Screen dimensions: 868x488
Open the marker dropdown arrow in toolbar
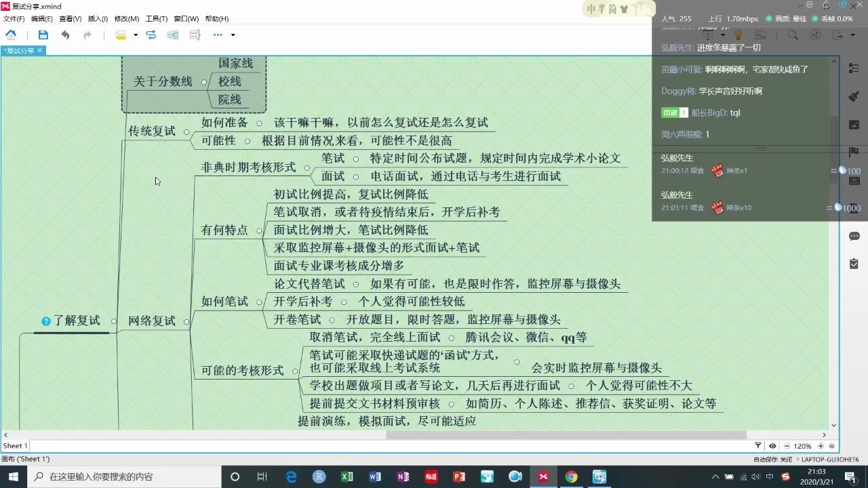(136, 35)
